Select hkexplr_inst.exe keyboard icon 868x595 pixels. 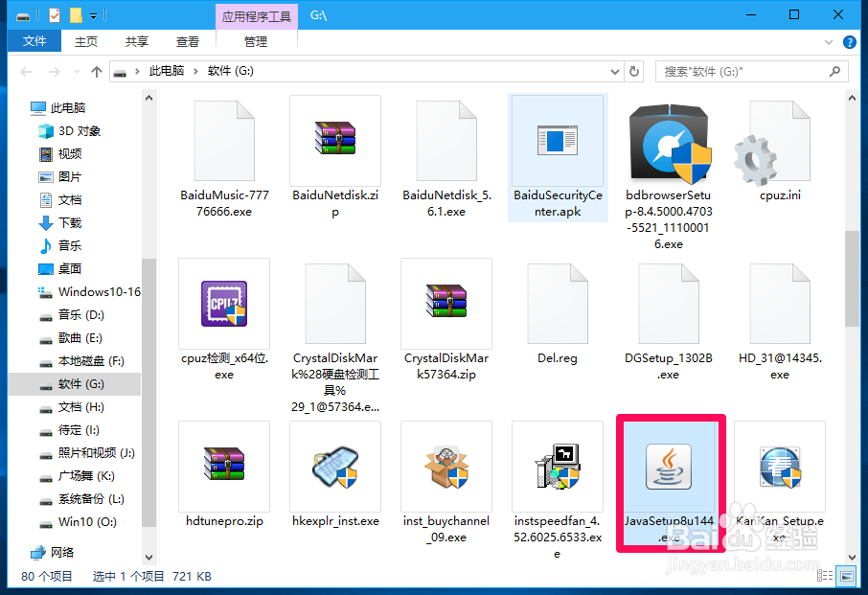(x=335, y=467)
